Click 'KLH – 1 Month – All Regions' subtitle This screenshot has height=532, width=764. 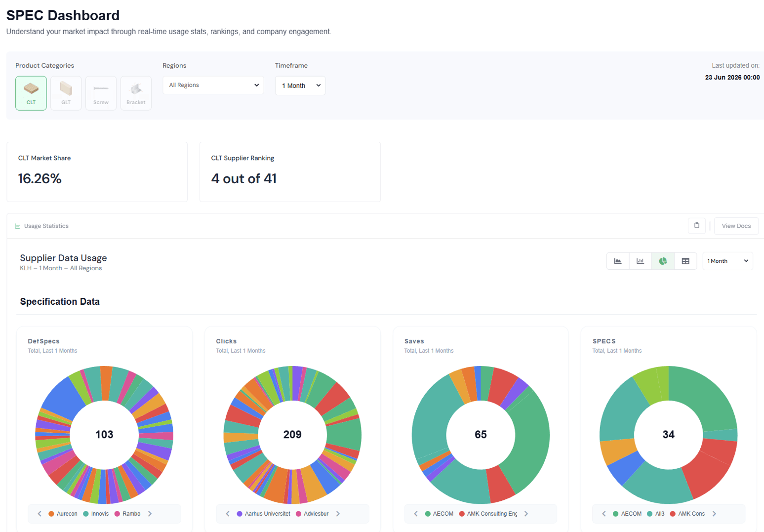(61, 268)
